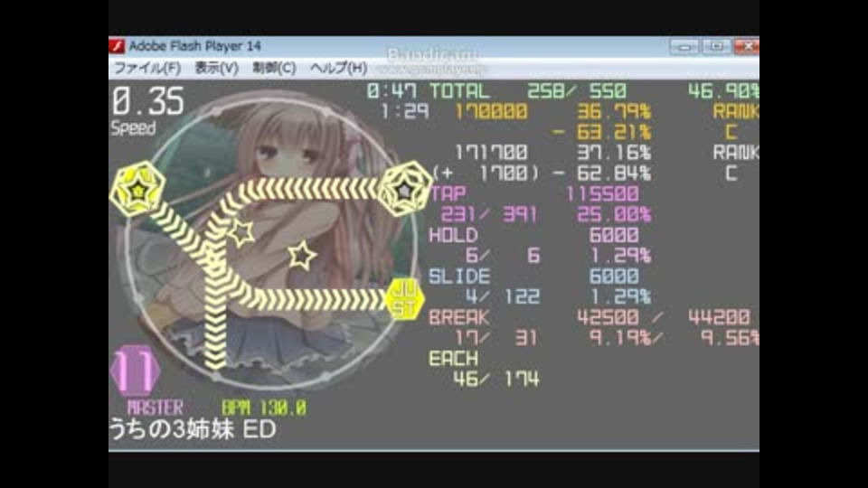Click the 171700 score value
This screenshot has width=868, height=488.
point(490,153)
